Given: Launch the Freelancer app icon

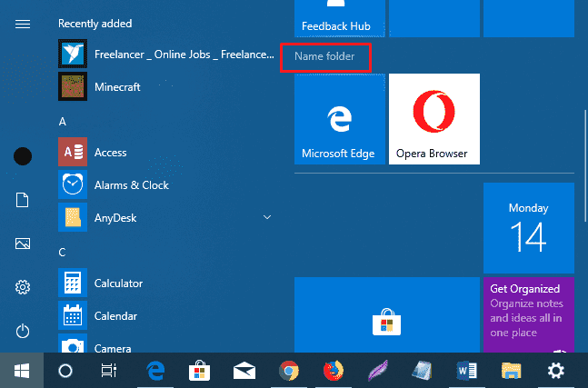Looking at the screenshot, I should click(x=73, y=54).
